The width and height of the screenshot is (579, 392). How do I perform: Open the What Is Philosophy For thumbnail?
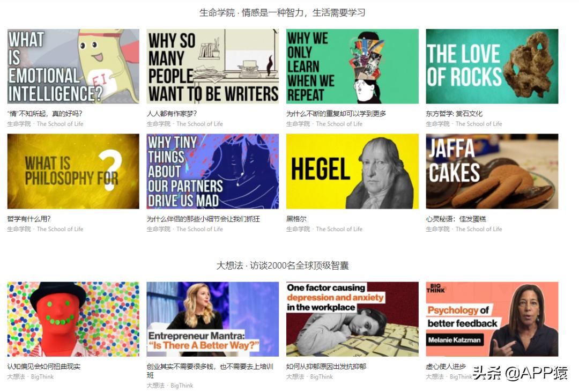(x=73, y=172)
